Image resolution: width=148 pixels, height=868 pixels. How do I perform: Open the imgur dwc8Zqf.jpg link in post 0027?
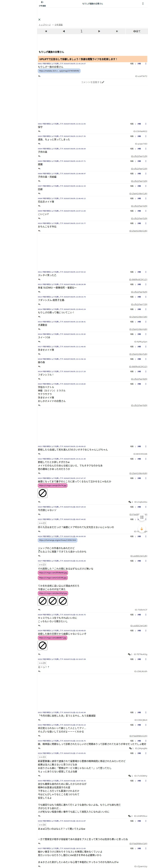point(53,593)
